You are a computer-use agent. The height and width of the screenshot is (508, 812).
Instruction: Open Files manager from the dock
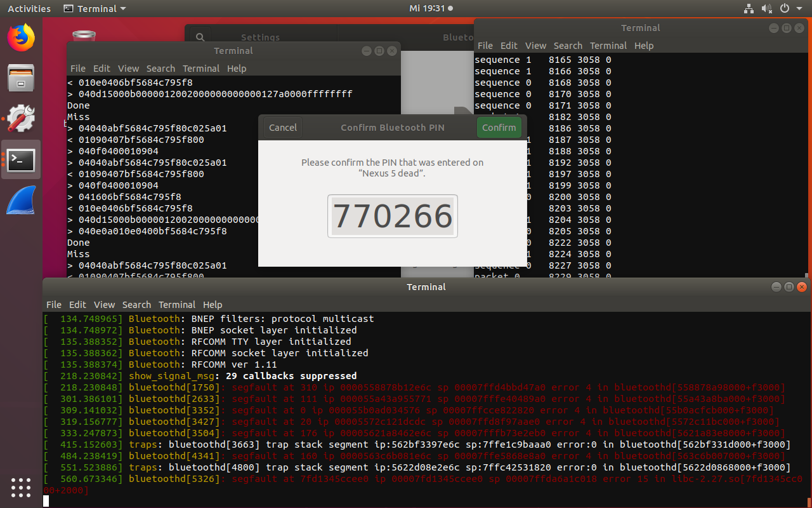(21, 77)
